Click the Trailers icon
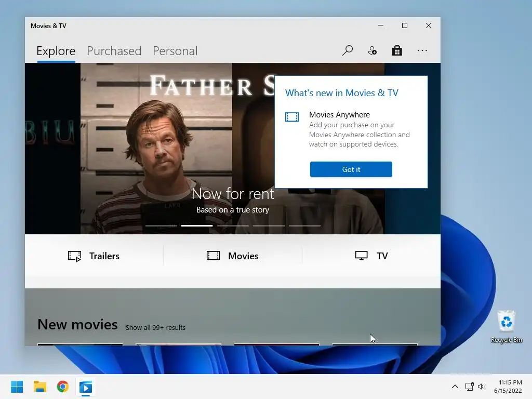Viewport: 532px width, 399px height. pyautogui.click(x=75, y=256)
